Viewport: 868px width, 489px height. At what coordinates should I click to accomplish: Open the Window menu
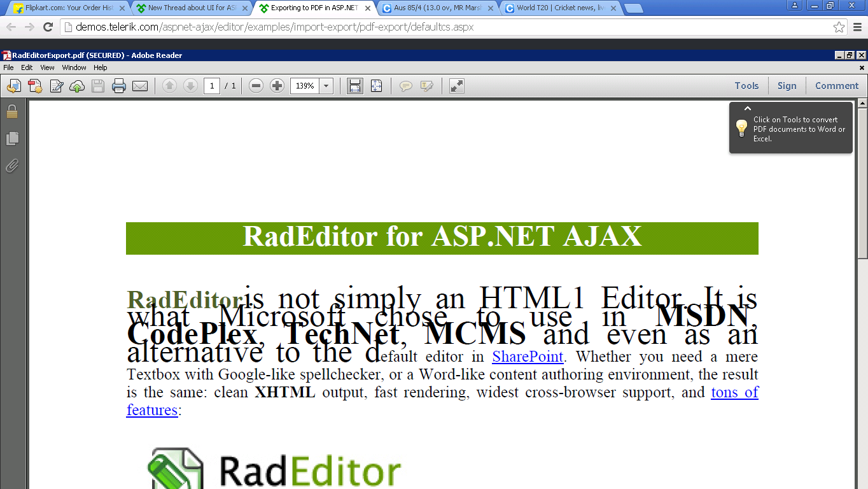74,67
